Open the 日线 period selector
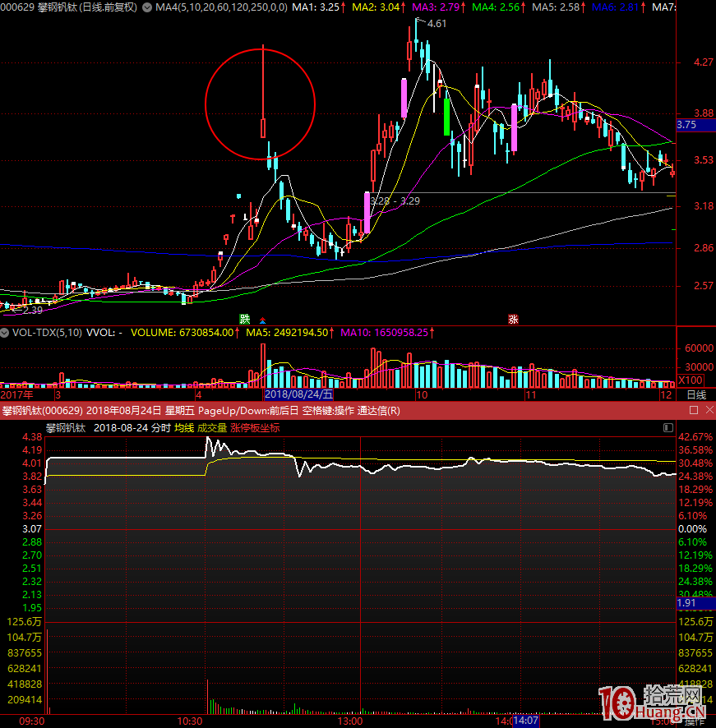Image resolution: width=716 pixels, height=728 pixels. 695,394
